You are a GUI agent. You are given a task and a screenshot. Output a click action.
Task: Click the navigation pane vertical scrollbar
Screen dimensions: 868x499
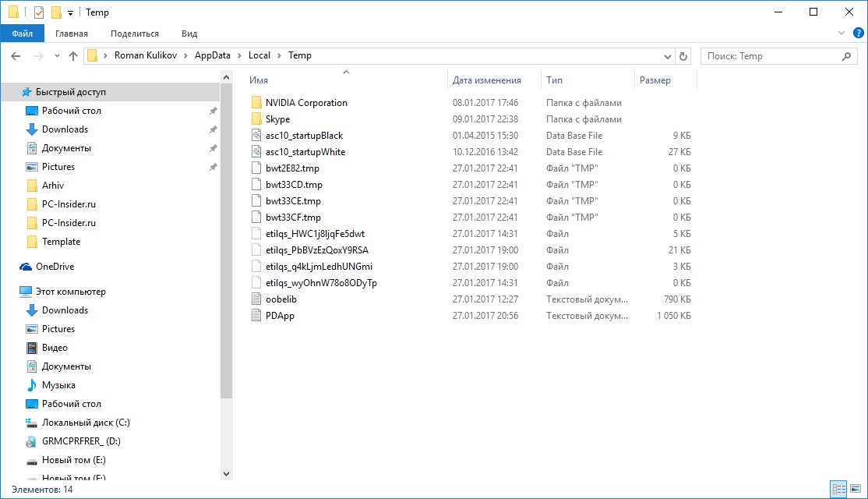(x=227, y=234)
